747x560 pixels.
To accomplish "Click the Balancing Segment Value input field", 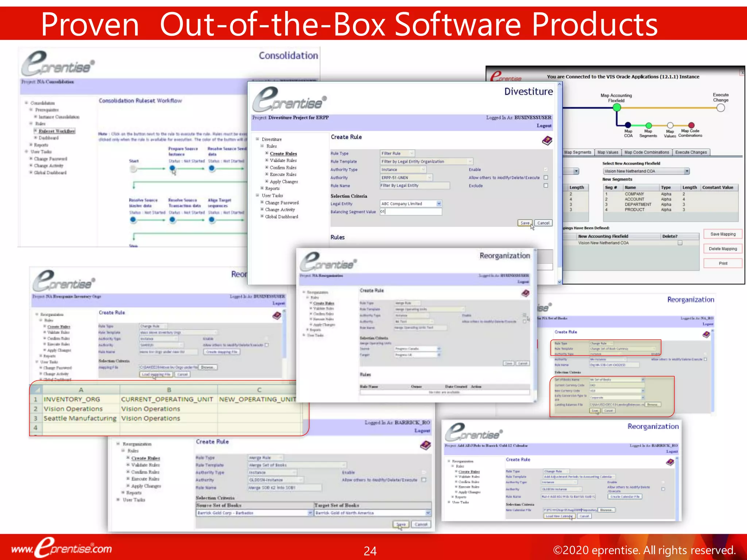I will [x=411, y=212].
